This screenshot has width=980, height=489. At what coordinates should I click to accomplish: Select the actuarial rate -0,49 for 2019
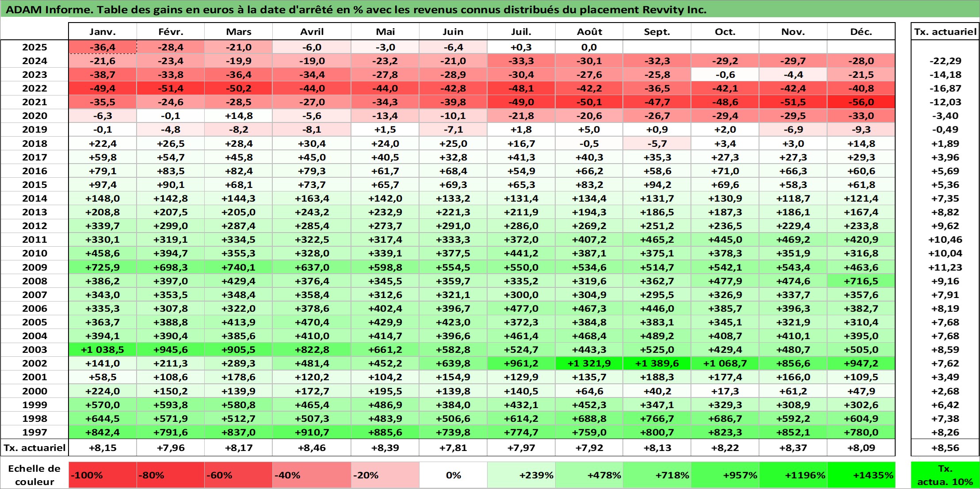[x=945, y=130]
